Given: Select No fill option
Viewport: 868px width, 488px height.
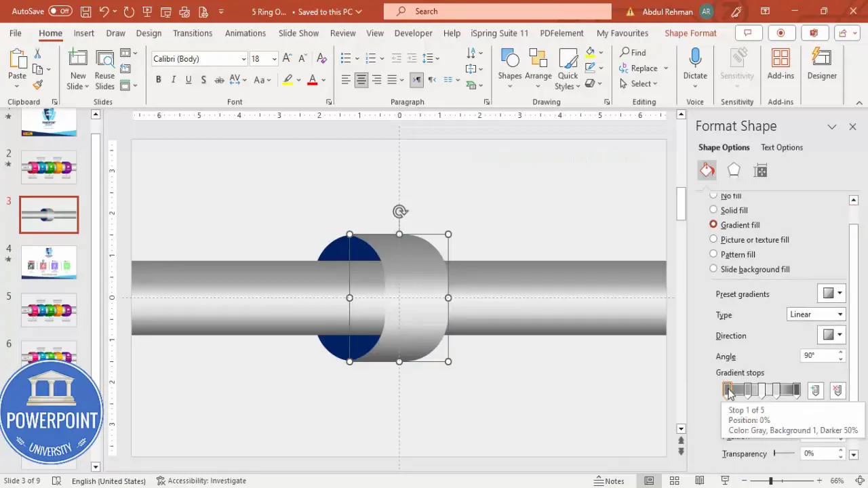Looking at the screenshot, I should [x=713, y=196].
